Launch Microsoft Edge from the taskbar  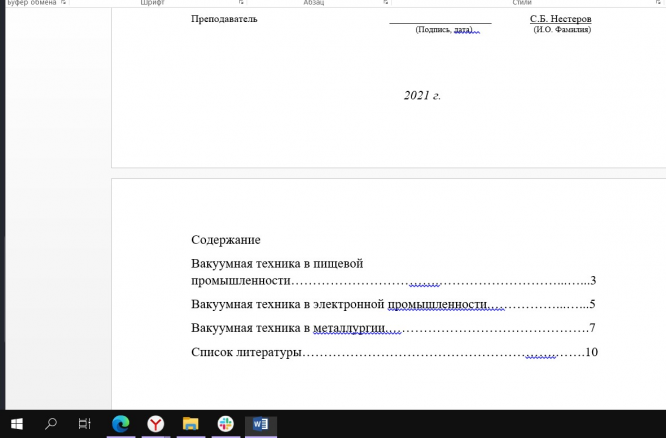121,424
